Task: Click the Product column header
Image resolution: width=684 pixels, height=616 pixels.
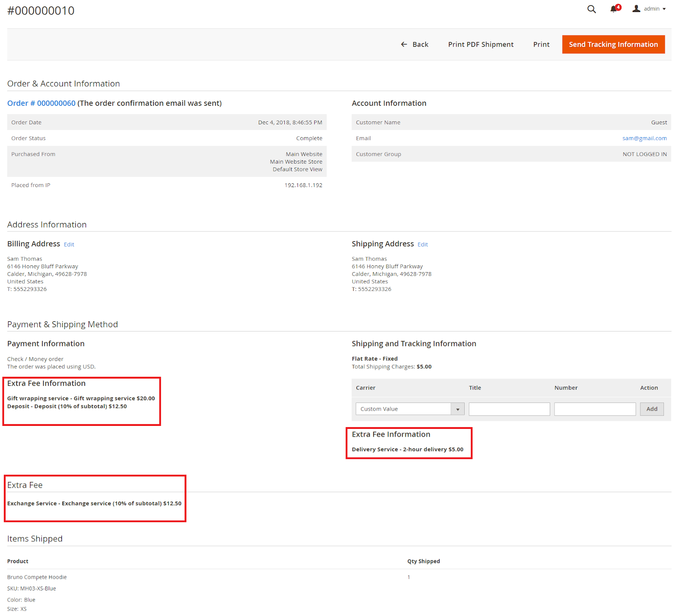Action: tap(18, 561)
